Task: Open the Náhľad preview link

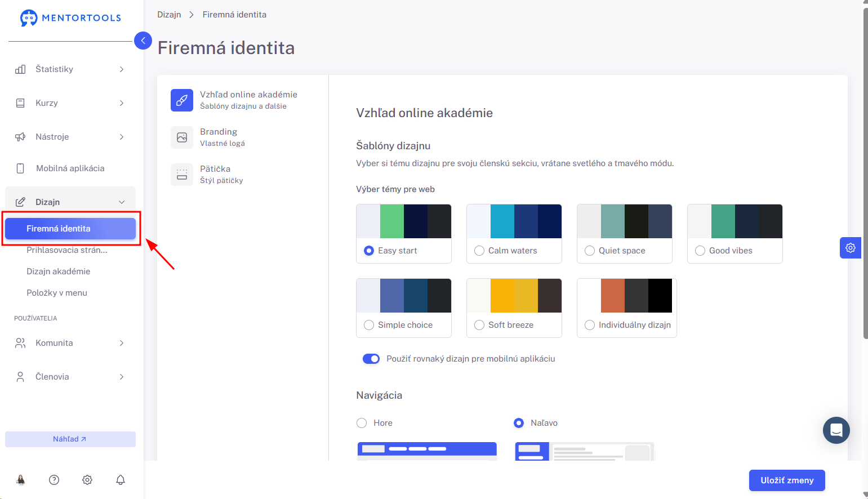Action: (x=70, y=439)
